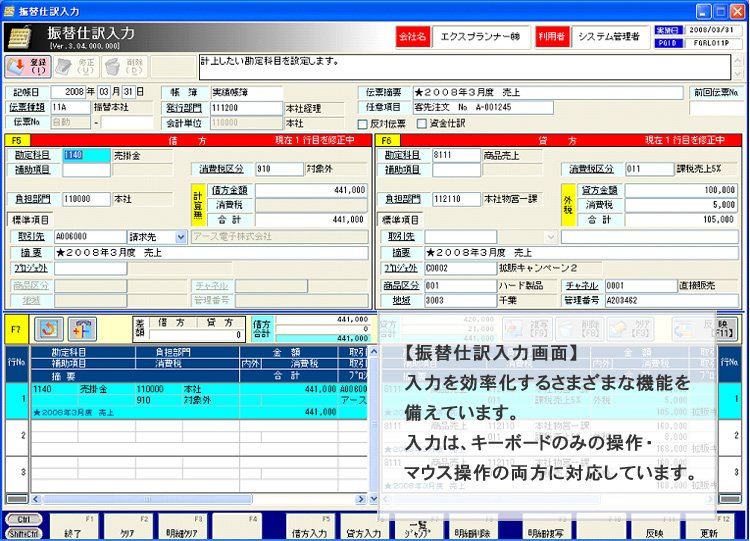Click the F3 明細クリア function key button
Viewport: 750px width, 541px height.
coord(181,526)
